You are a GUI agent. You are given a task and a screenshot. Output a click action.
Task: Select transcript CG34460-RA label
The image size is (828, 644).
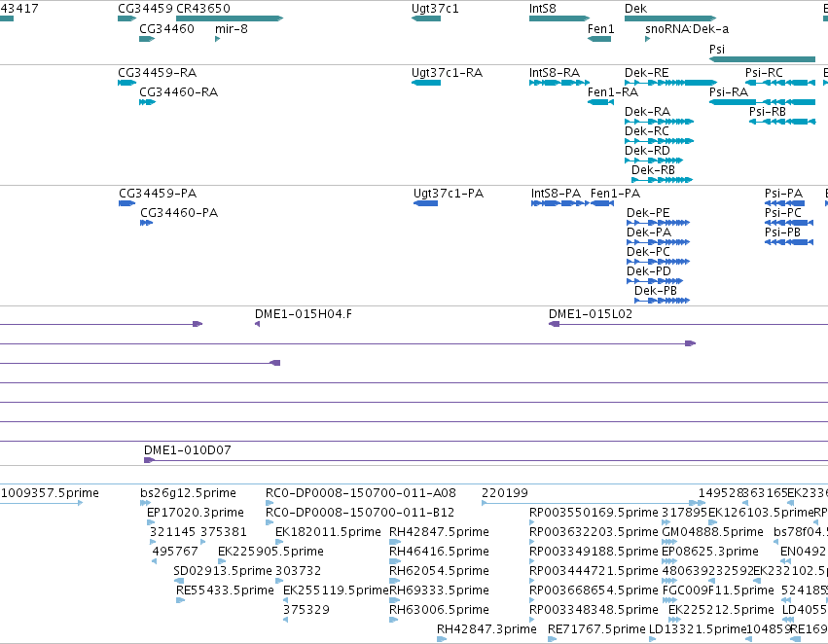[x=178, y=91]
